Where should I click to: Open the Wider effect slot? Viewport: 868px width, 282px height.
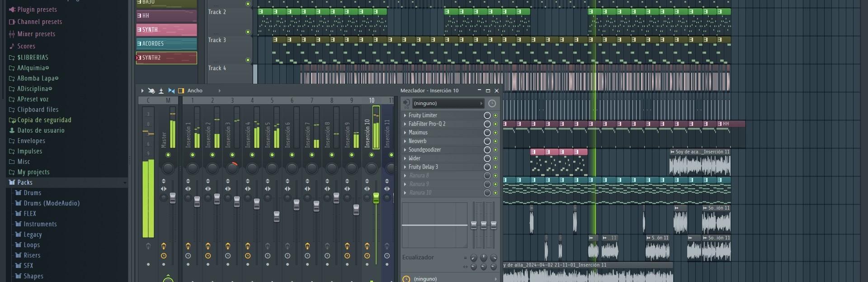coord(443,158)
